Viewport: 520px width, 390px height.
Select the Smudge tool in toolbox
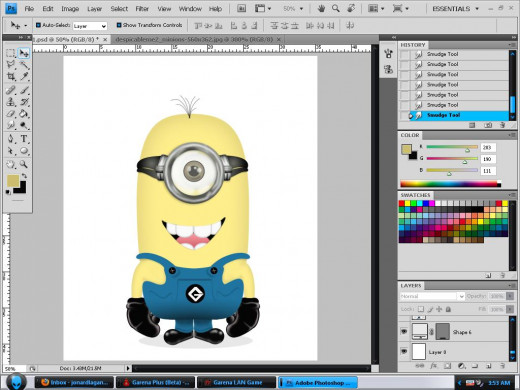10,125
